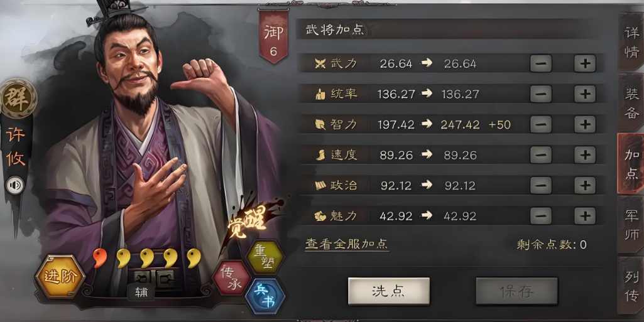
Task: Open the 兵书 blue hexagon icon
Action: [x=265, y=296]
